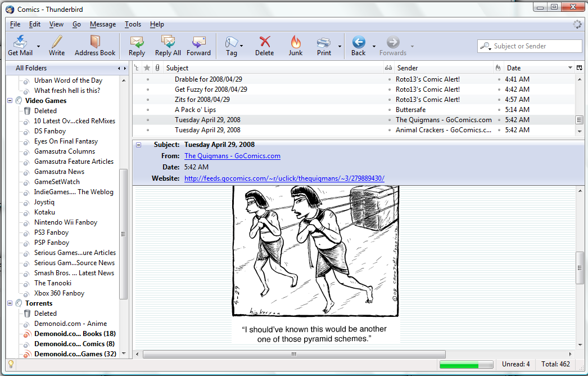Screen dimensions: 588x376
Task: Click the Tag toolbar icon
Action: [232, 42]
